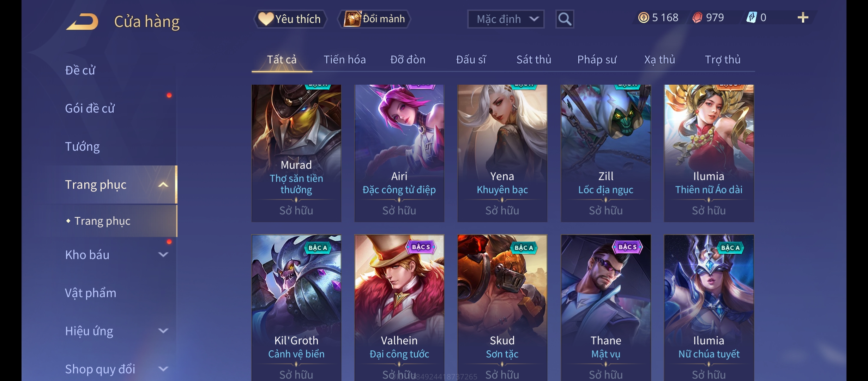Click the blue voucher currency icon
Viewport: 868px width, 381px height.
coord(752,18)
